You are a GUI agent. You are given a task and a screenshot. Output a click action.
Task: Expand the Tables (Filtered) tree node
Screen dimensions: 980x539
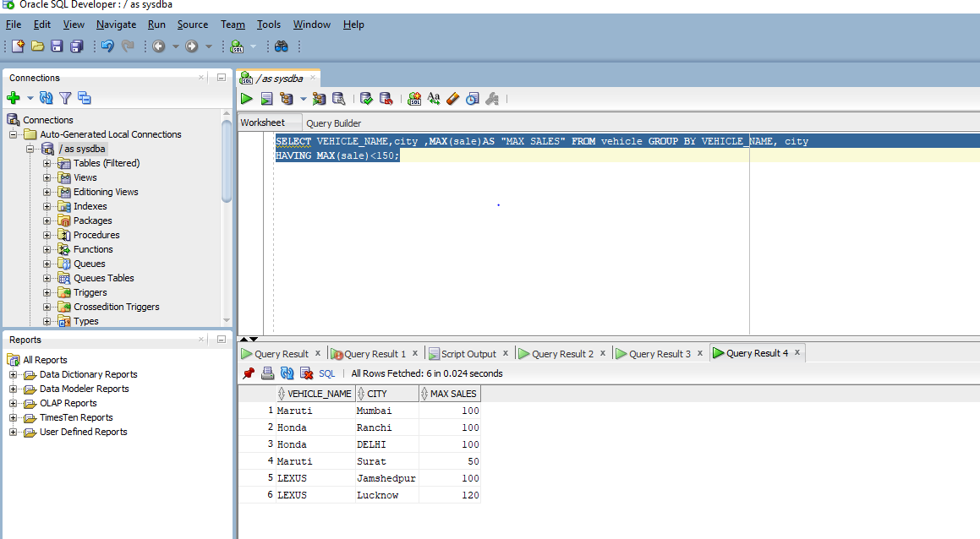(47, 163)
